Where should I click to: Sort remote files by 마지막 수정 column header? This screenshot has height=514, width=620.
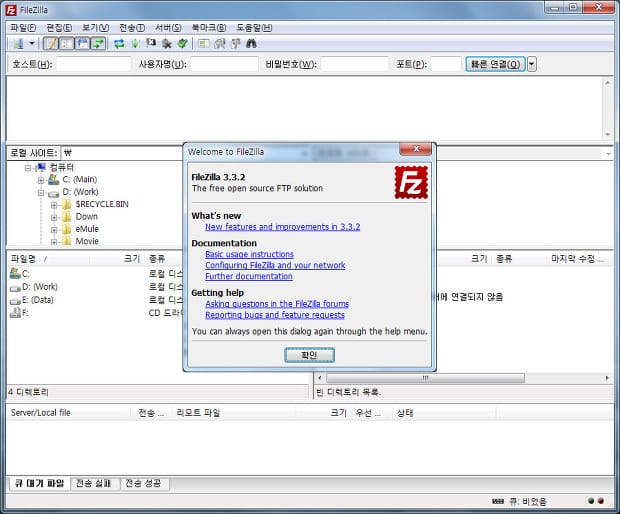coord(577,259)
